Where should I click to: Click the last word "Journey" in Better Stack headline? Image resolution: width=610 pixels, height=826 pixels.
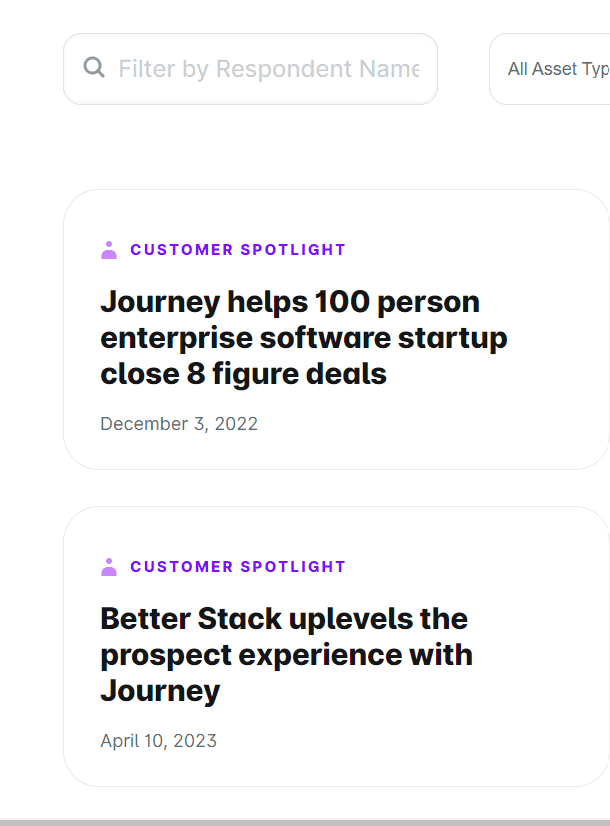point(160,691)
